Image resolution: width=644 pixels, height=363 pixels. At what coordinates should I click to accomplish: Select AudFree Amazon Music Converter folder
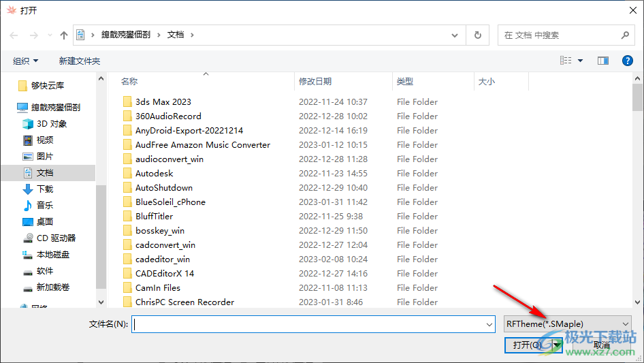tap(203, 144)
